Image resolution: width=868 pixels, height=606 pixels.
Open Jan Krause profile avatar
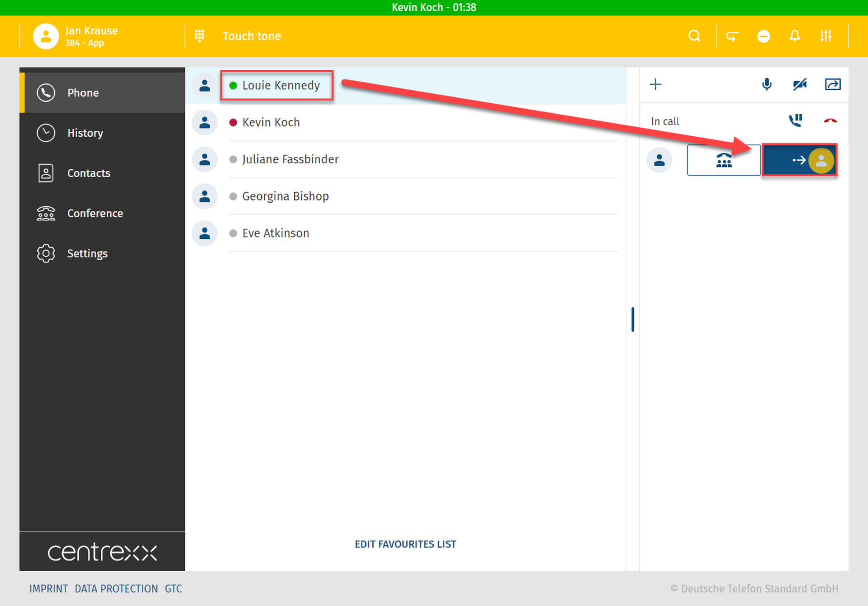coord(46,36)
